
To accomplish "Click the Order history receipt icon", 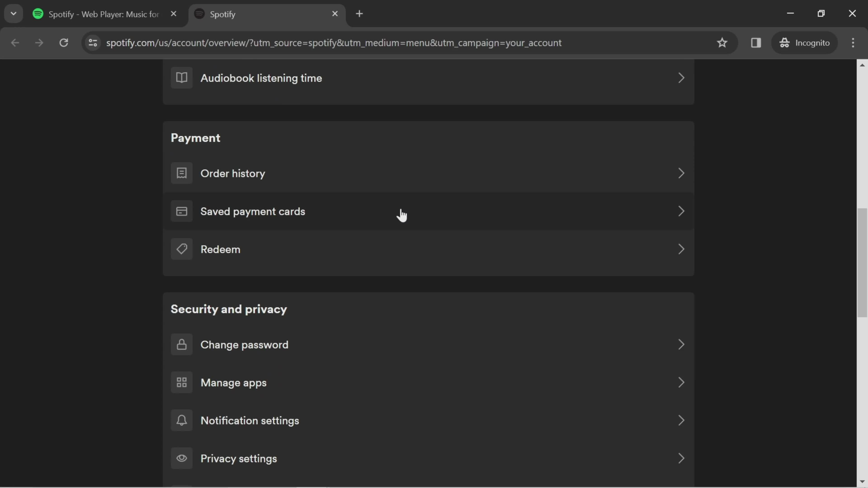I will (182, 173).
